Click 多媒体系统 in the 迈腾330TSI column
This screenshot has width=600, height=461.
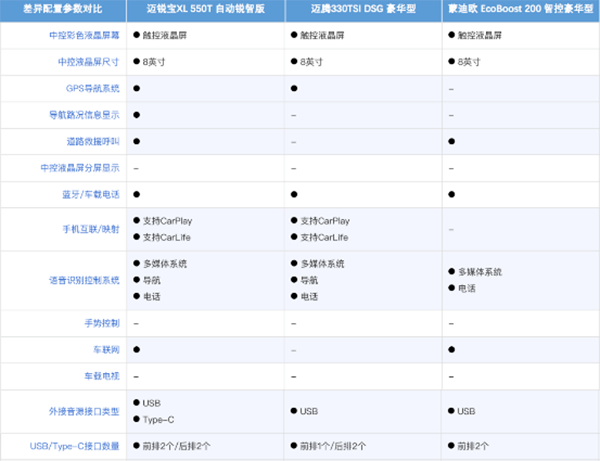pos(323,264)
